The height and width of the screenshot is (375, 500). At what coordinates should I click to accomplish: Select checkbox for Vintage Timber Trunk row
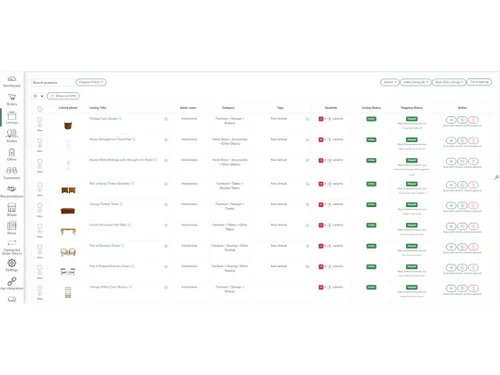point(40,205)
